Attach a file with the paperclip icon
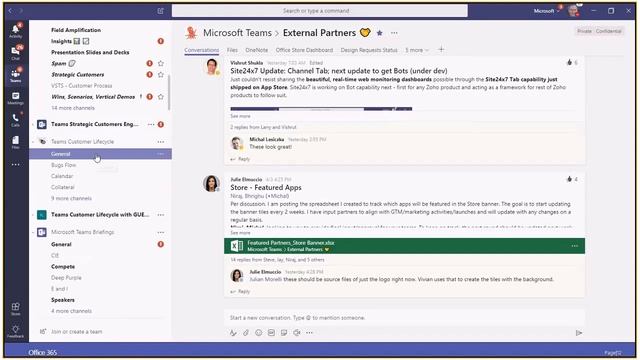The width and height of the screenshot is (640, 360). pos(246,333)
